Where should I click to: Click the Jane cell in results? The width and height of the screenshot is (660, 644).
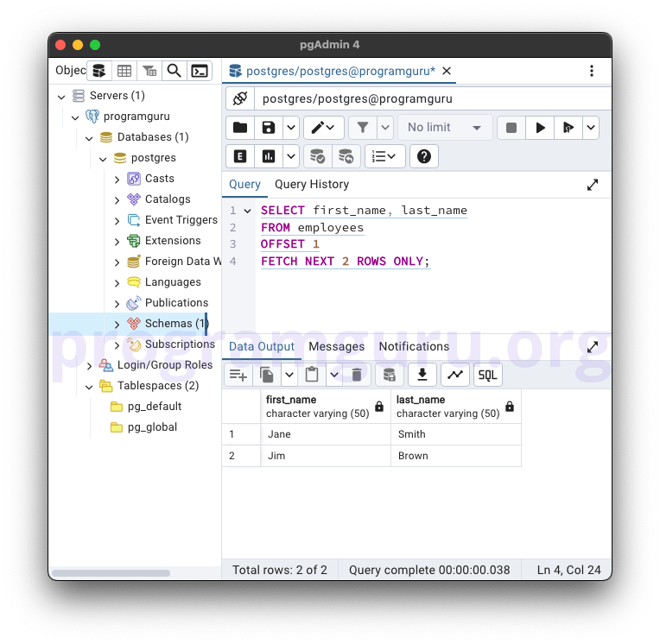[326, 434]
